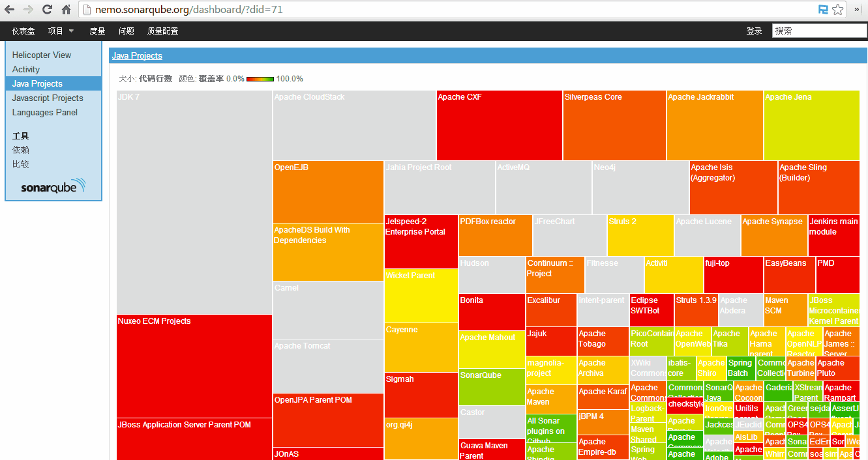
Task: Open the ApacheDS Build With Dependencies tile
Action: tap(328, 252)
